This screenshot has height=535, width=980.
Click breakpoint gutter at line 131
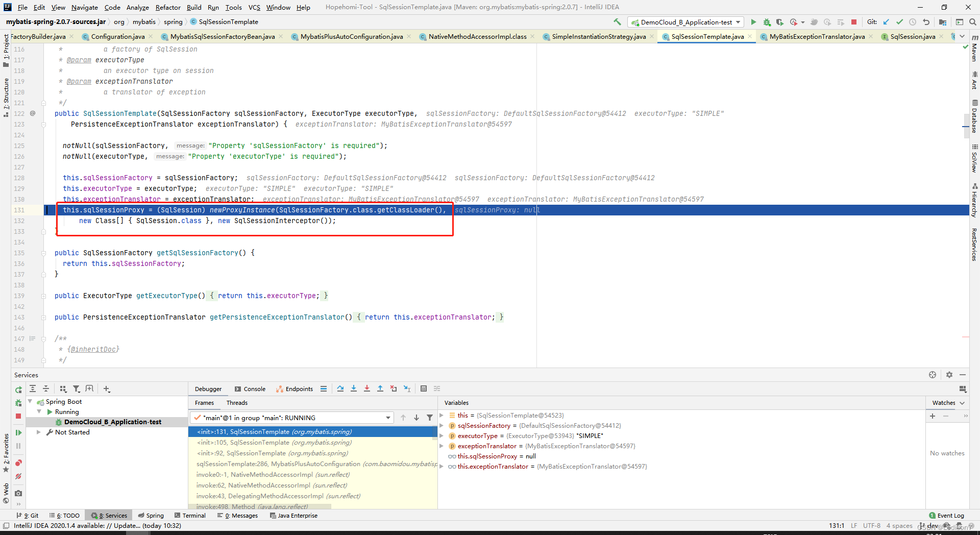pyautogui.click(x=34, y=210)
